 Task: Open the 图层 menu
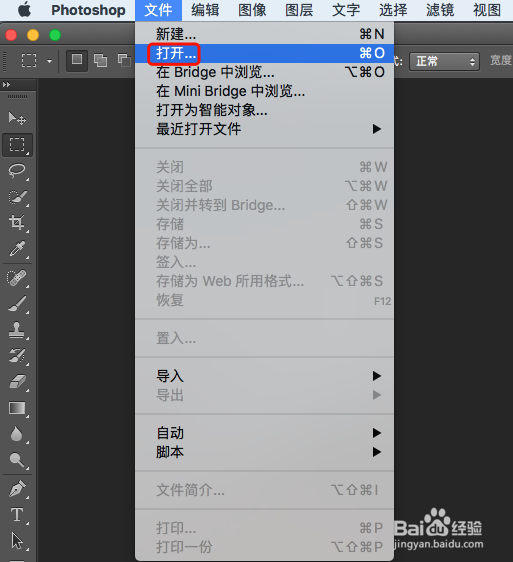tap(299, 10)
